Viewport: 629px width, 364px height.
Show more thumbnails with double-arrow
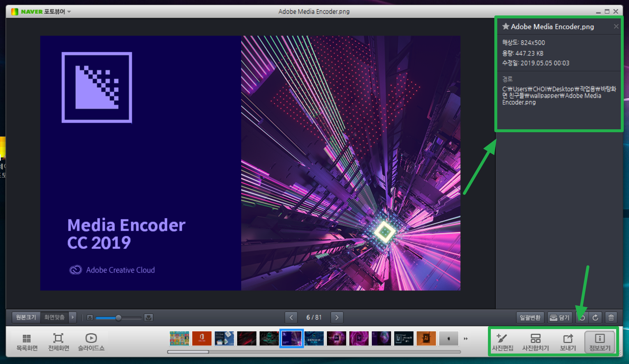click(465, 338)
